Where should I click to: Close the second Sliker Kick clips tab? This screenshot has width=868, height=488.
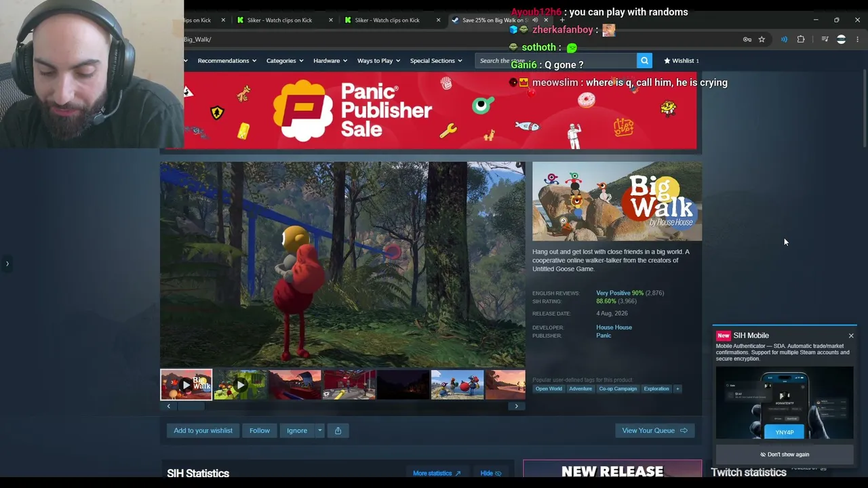(x=438, y=20)
